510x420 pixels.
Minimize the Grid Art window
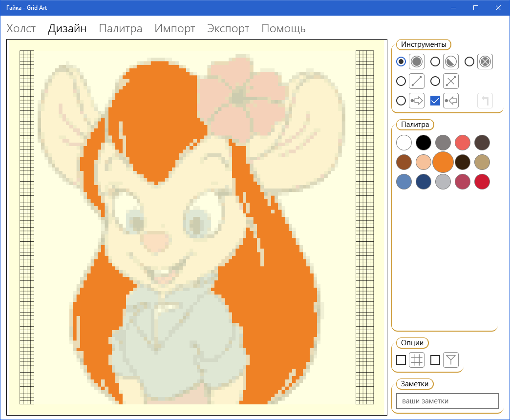tap(453, 8)
